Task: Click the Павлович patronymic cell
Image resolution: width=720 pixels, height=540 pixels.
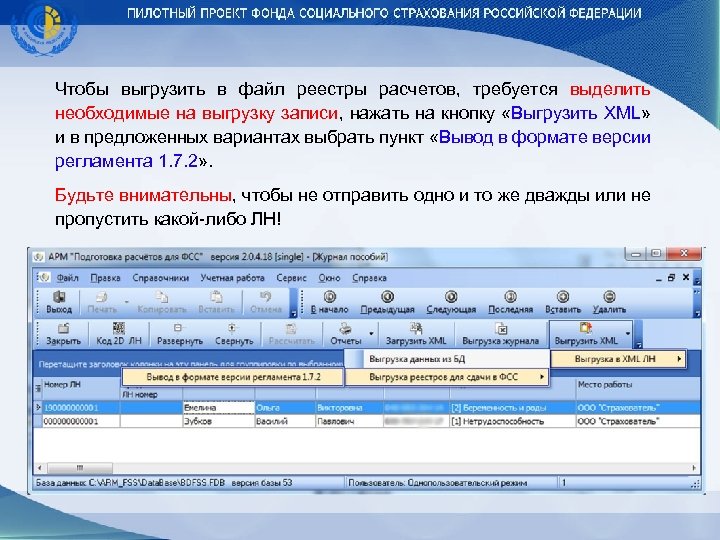Action: (x=349, y=421)
